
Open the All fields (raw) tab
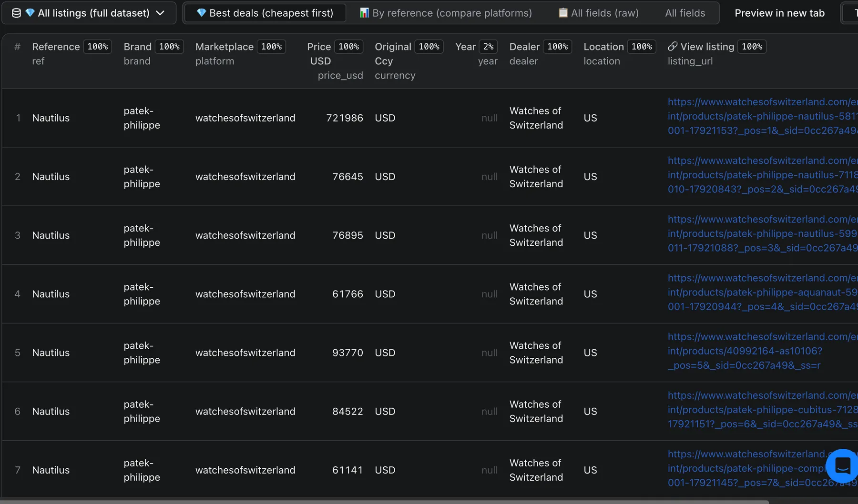point(599,13)
